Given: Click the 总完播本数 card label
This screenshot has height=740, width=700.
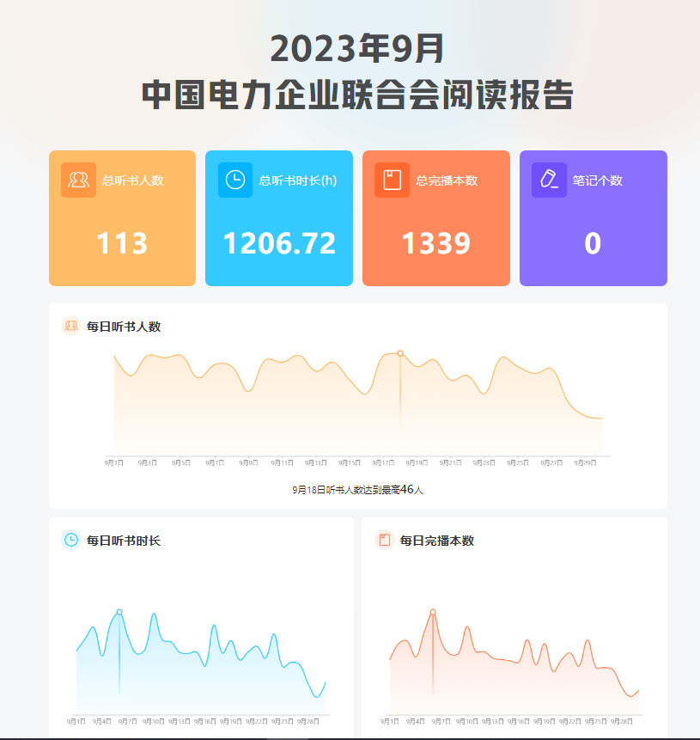Looking at the screenshot, I should pos(447,180).
